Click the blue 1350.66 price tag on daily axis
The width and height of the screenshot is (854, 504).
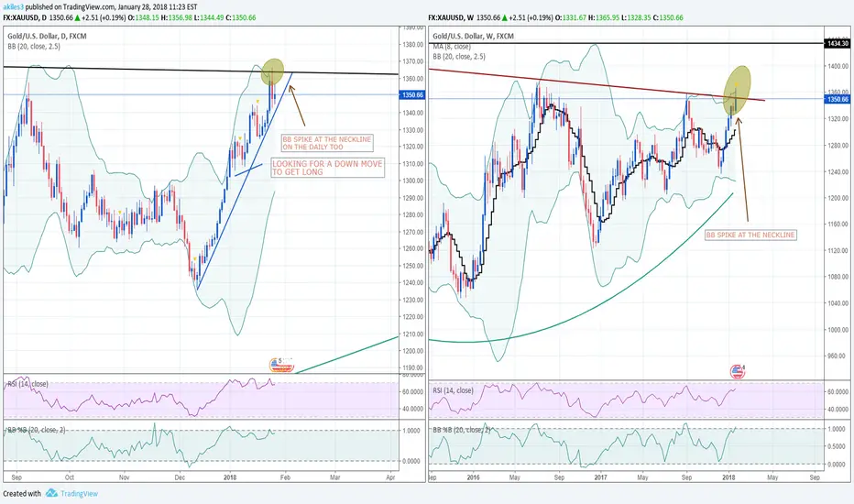pyautogui.click(x=411, y=94)
